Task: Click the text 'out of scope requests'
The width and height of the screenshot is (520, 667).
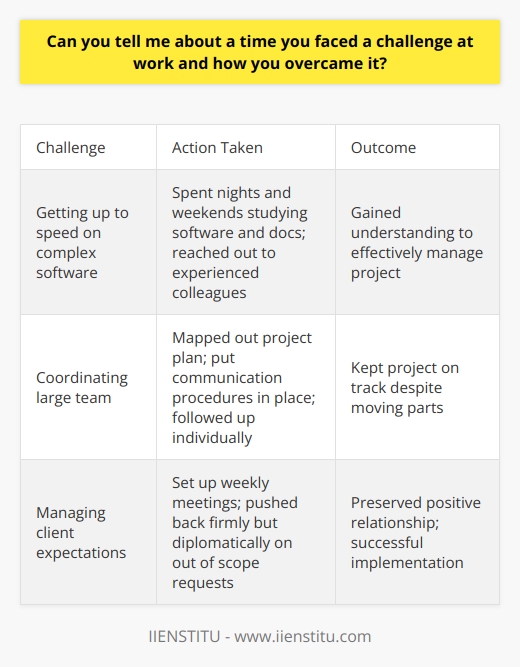Action: 215,573
